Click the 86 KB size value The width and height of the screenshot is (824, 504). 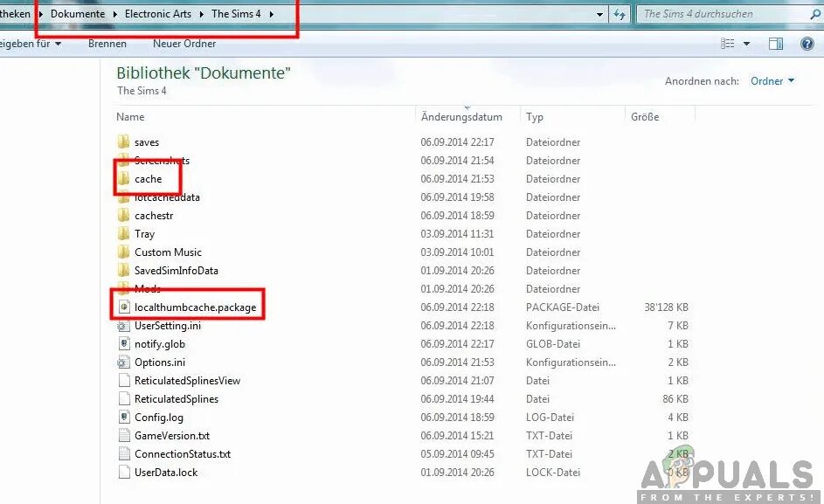pyautogui.click(x=675, y=399)
